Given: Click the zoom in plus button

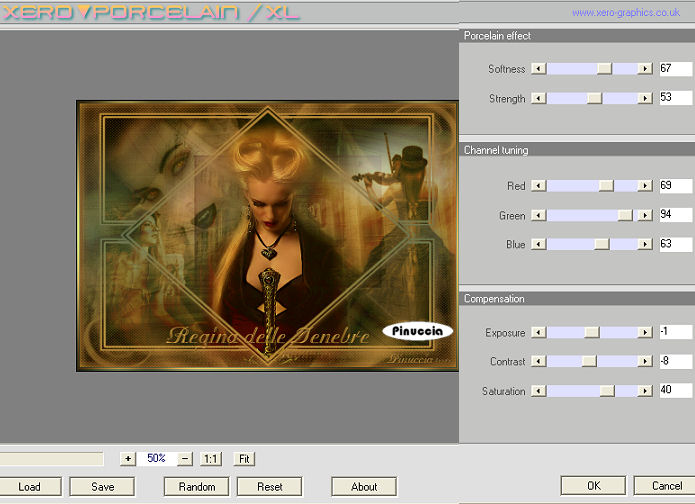Looking at the screenshot, I should click(127, 459).
